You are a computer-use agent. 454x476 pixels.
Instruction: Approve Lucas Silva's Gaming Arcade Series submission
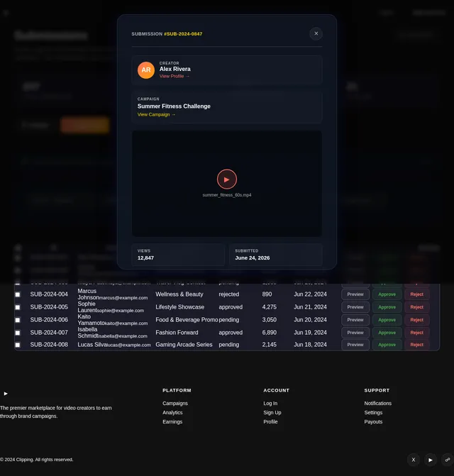click(x=387, y=345)
